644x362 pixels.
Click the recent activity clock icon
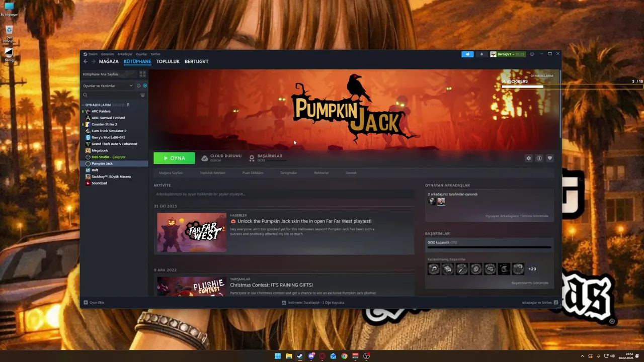tap(138, 85)
